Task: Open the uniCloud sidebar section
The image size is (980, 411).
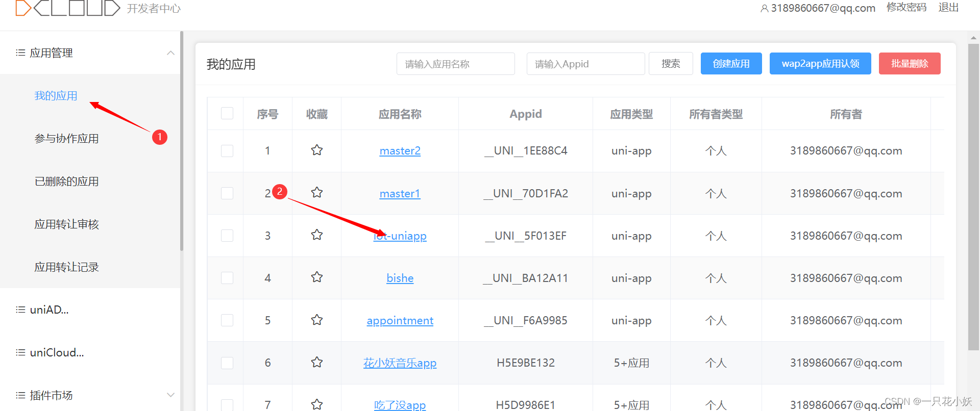Action: pyautogui.click(x=57, y=352)
